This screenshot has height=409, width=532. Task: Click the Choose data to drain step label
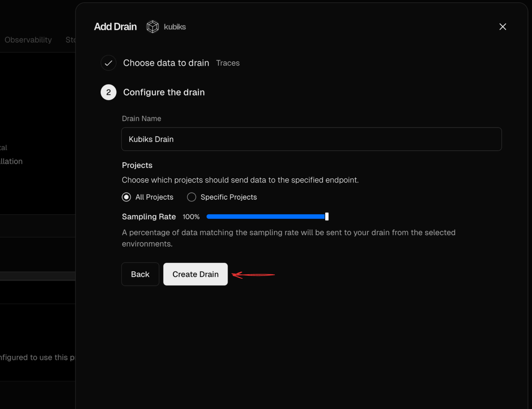(166, 63)
